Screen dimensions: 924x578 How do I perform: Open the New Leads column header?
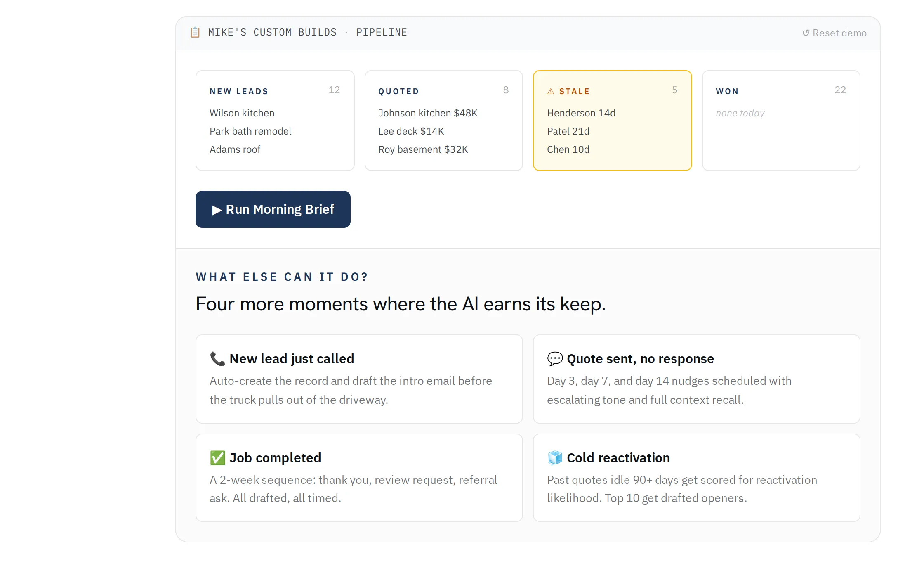click(x=239, y=91)
